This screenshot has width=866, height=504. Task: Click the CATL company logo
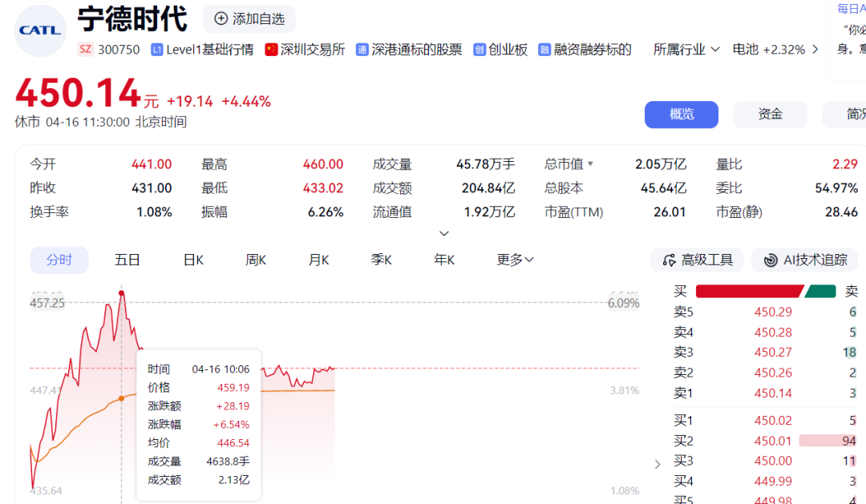pos(40,30)
